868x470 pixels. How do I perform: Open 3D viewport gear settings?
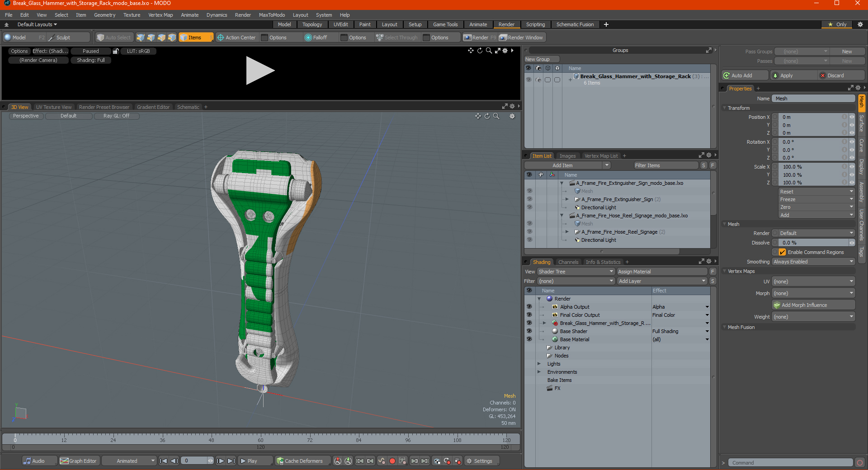click(512, 116)
